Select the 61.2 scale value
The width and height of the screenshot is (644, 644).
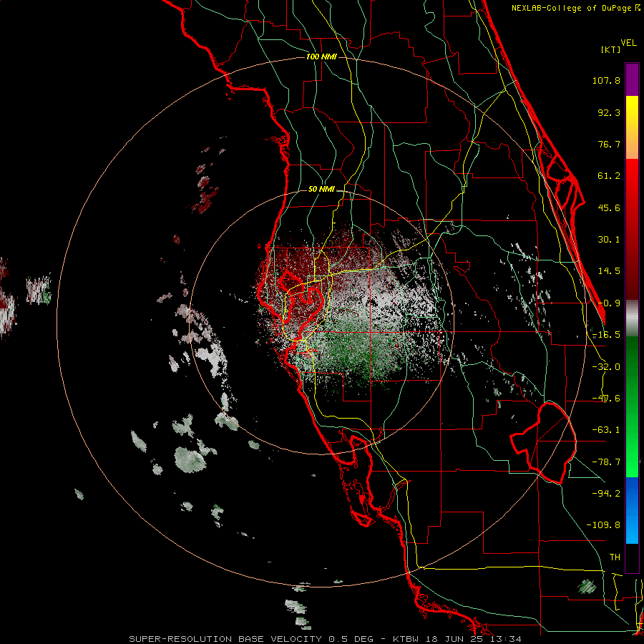click(x=609, y=176)
